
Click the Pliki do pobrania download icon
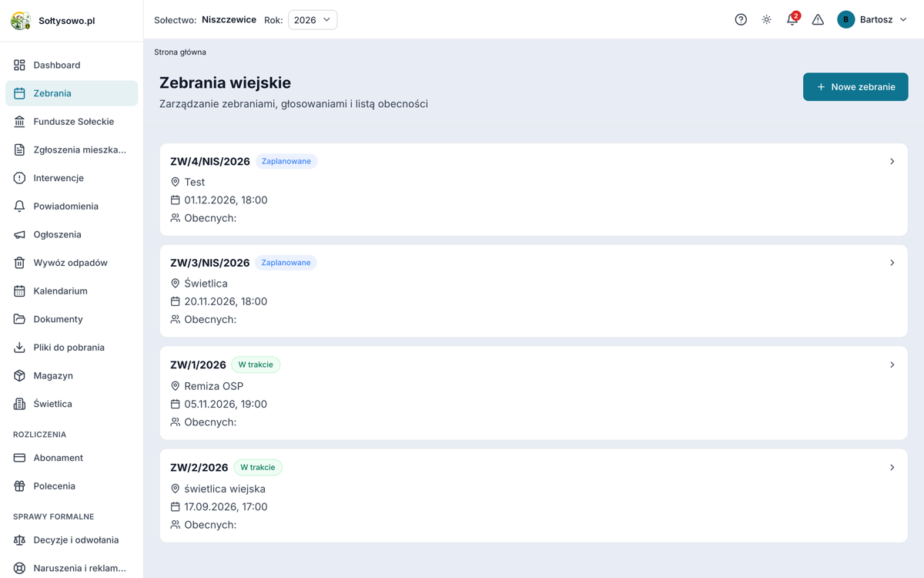(x=19, y=348)
